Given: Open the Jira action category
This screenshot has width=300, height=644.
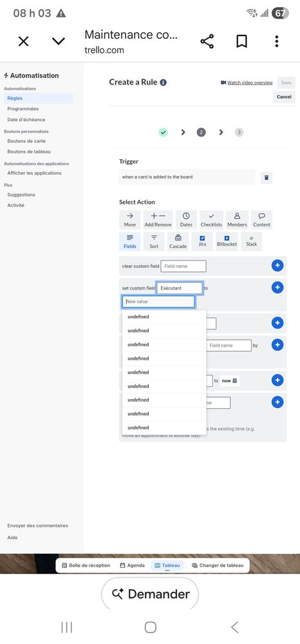Looking at the screenshot, I should point(202,242).
